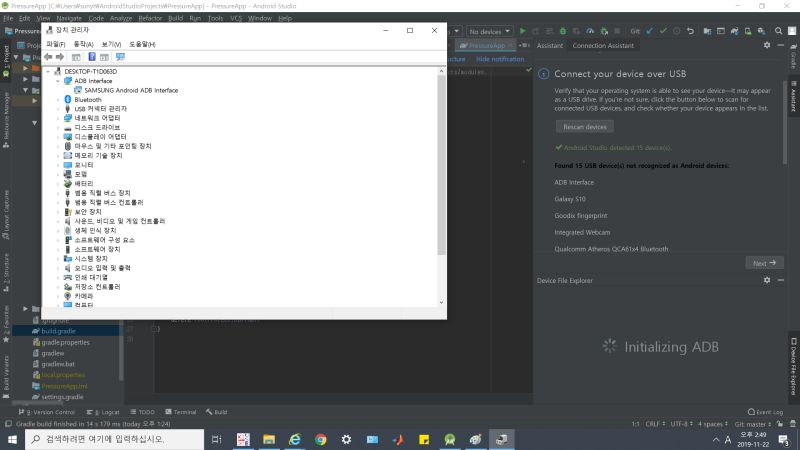Open the Terminal tool window

point(181,412)
